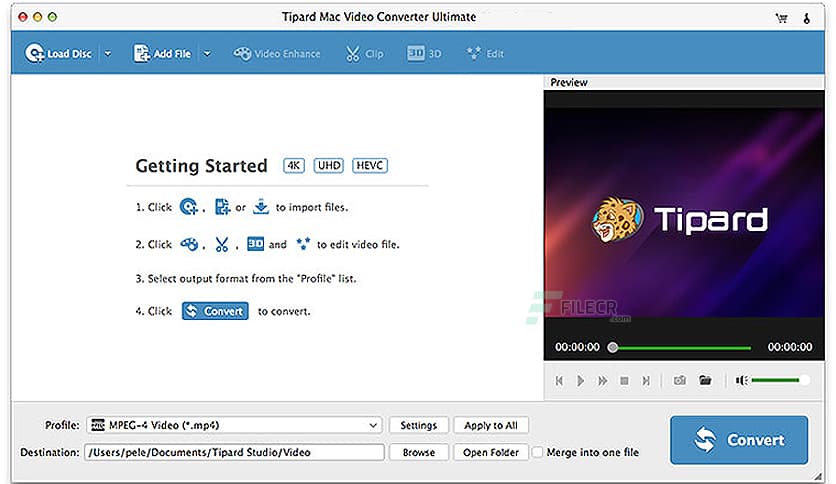The width and height of the screenshot is (836, 484).
Task: Click the Destination path input field
Action: [234, 452]
